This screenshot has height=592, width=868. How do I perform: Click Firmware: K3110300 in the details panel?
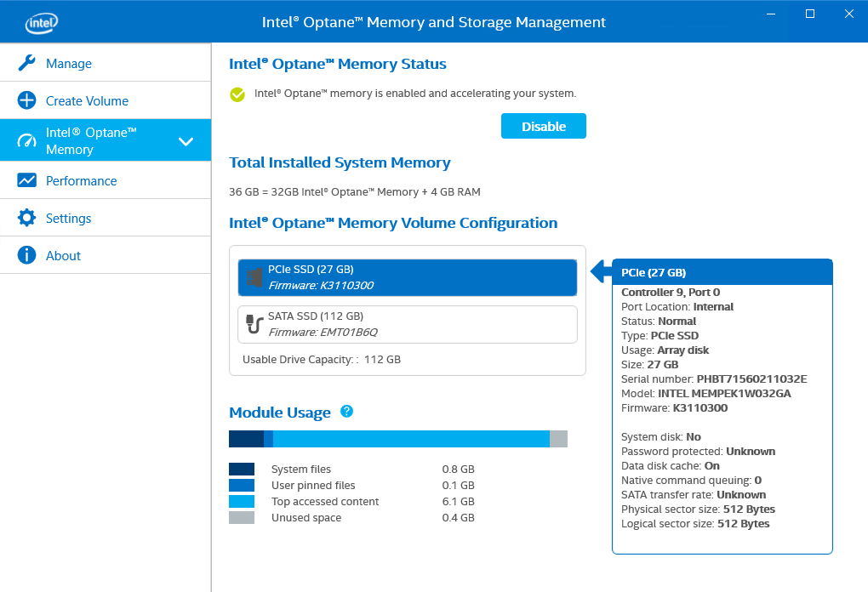(674, 407)
